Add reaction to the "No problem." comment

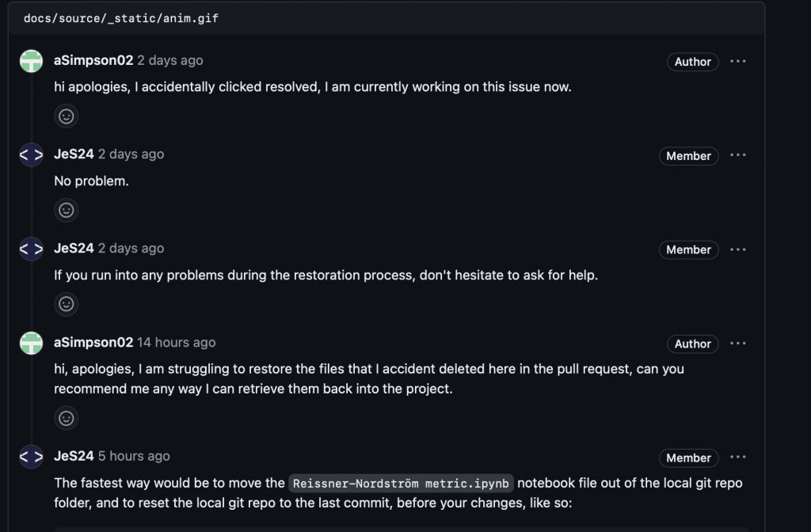(67, 211)
